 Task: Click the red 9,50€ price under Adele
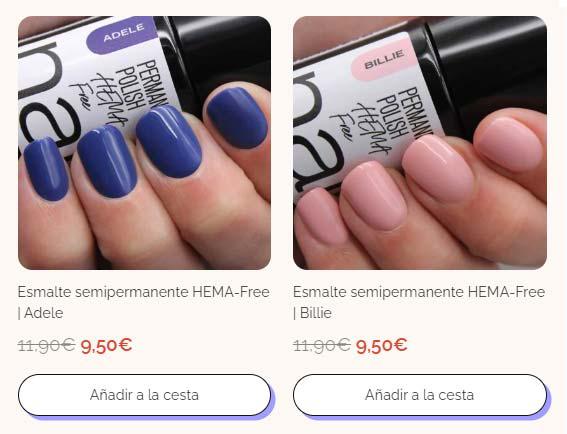click(x=106, y=346)
